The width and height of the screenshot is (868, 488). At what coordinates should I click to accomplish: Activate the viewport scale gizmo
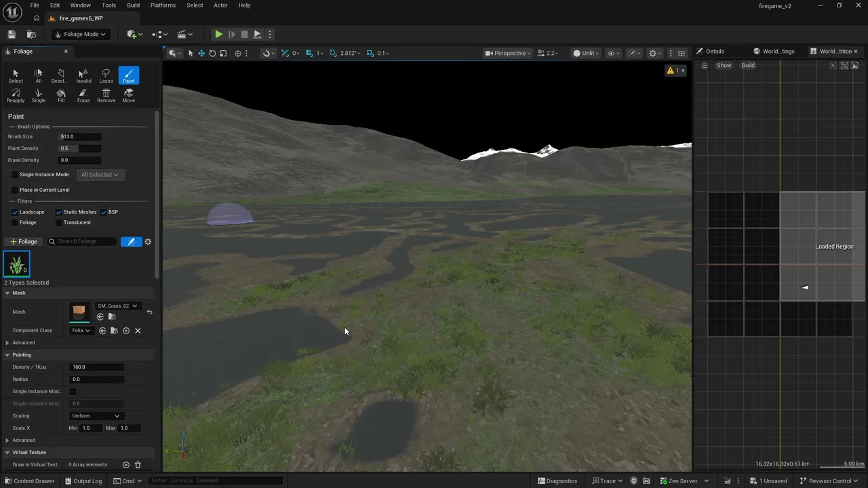[x=223, y=53]
